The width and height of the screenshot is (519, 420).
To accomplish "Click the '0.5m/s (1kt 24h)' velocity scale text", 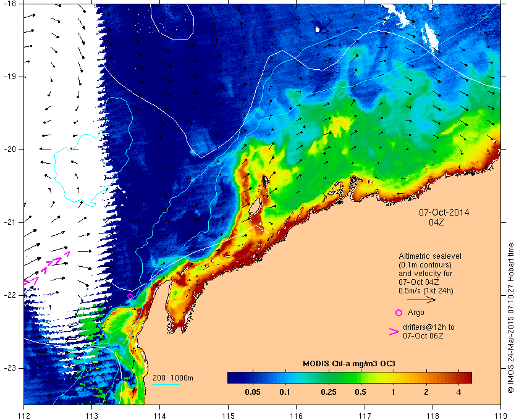I will pos(426,291).
